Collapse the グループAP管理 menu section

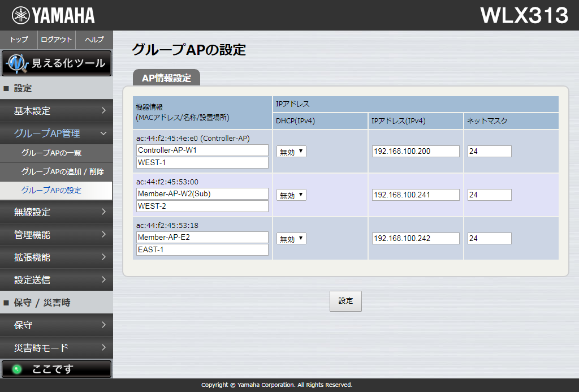click(x=57, y=133)
